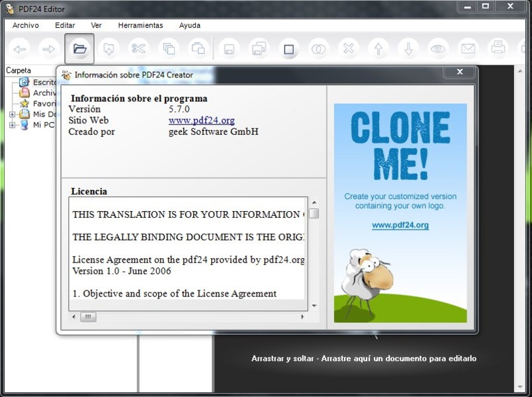
Task: Maximize the PDF24 Editor window
Action: coord(486,7)
